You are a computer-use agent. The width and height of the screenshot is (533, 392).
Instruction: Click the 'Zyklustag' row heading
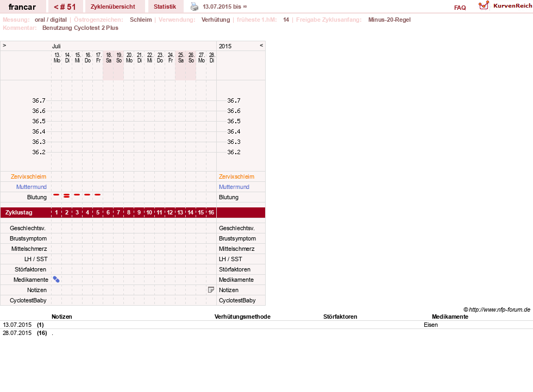(18, 212)
